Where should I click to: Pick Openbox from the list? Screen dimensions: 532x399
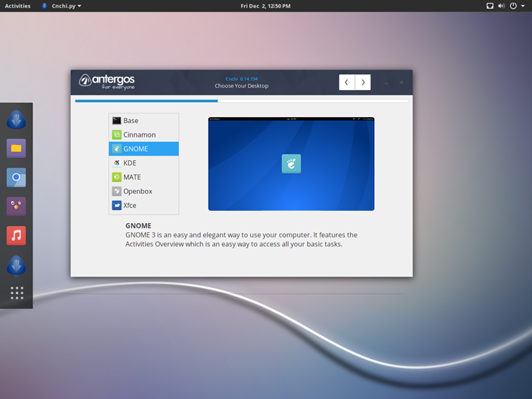144,191
